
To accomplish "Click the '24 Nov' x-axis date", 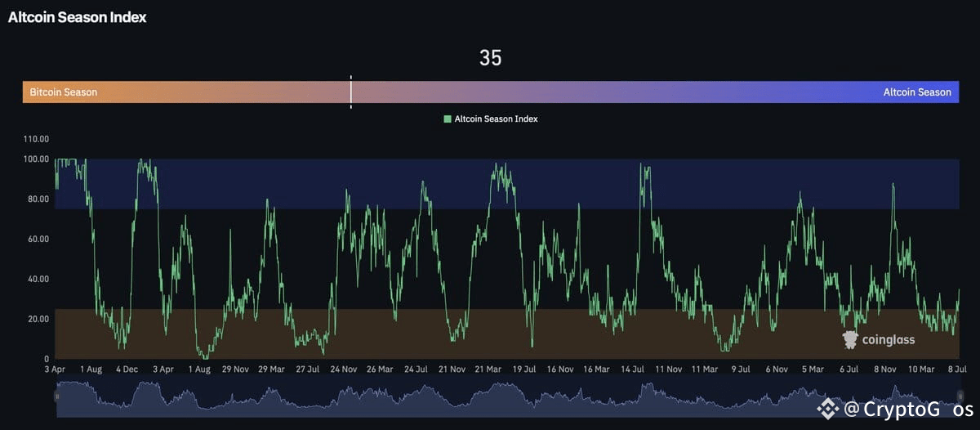I will tap(344, 370).
